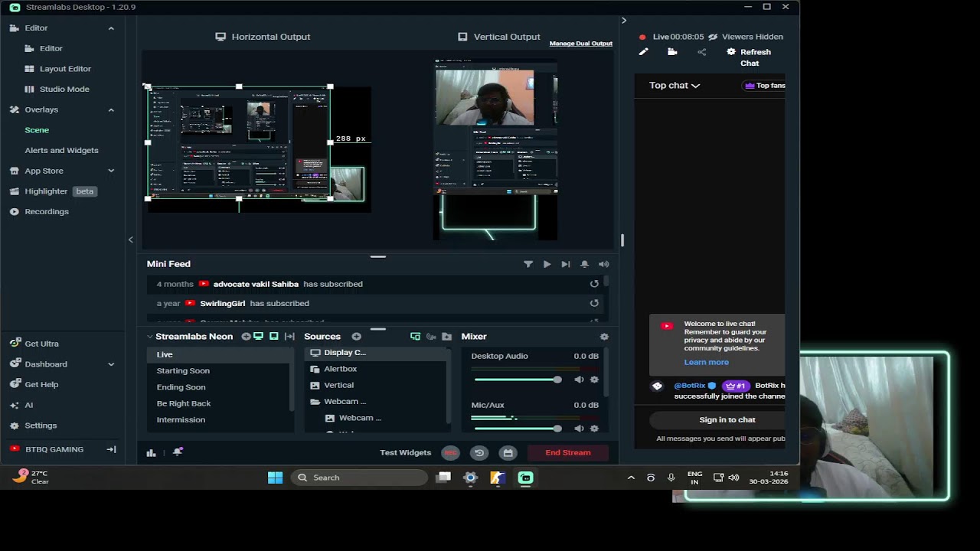Click the replay buffer button
This screenshot has height=551, width=980.
(x=479, y=453)
